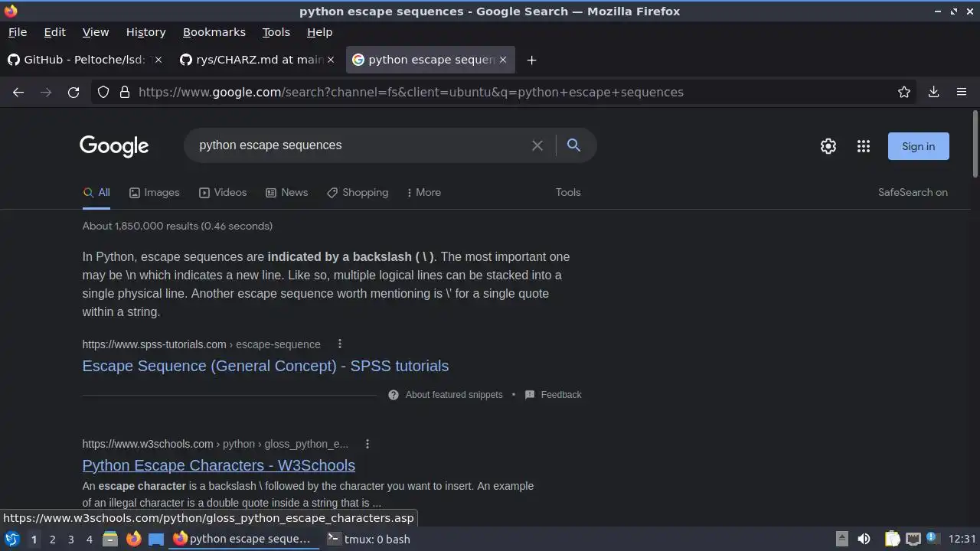Image resolution: width=980 pixels, height=551 pixels.
Task: Reload the current page
Action: tap(73, 92)
